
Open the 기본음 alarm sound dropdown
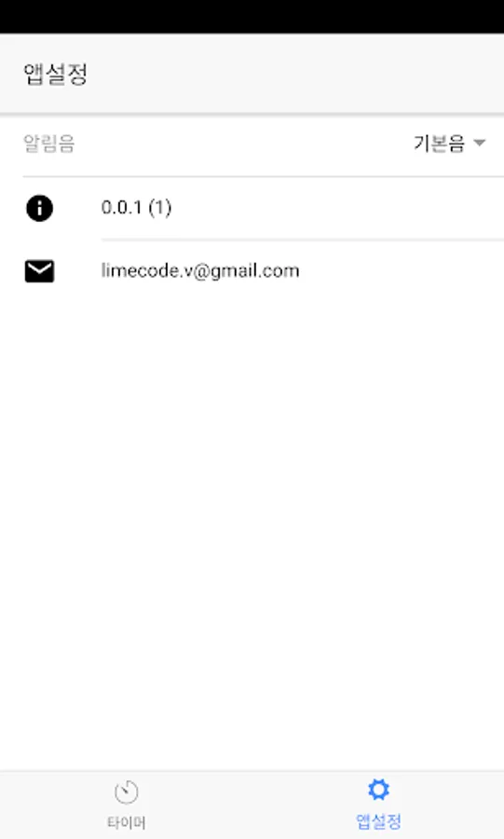449,144
